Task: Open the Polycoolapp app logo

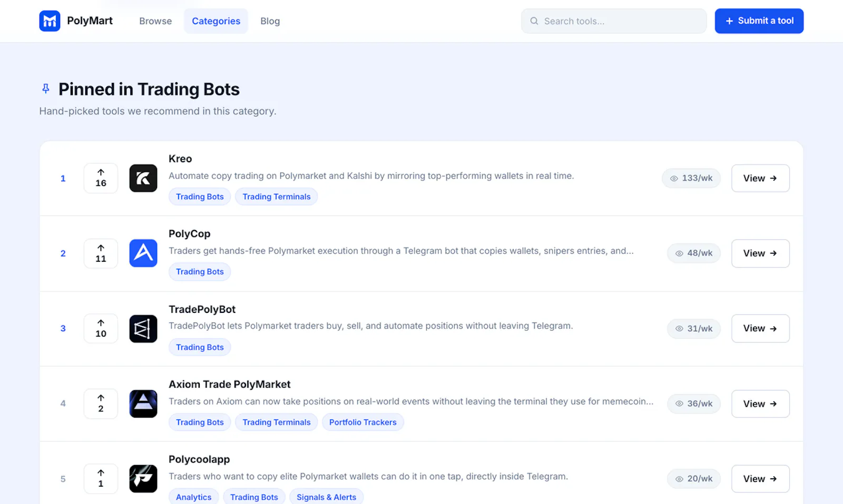Action: point(143,479)
